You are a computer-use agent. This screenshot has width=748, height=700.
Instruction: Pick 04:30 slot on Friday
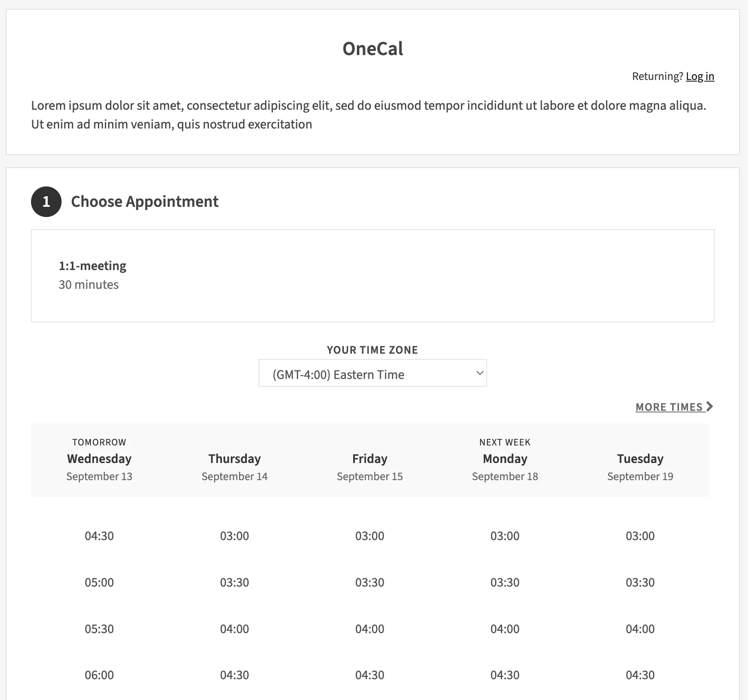[370, 675]
